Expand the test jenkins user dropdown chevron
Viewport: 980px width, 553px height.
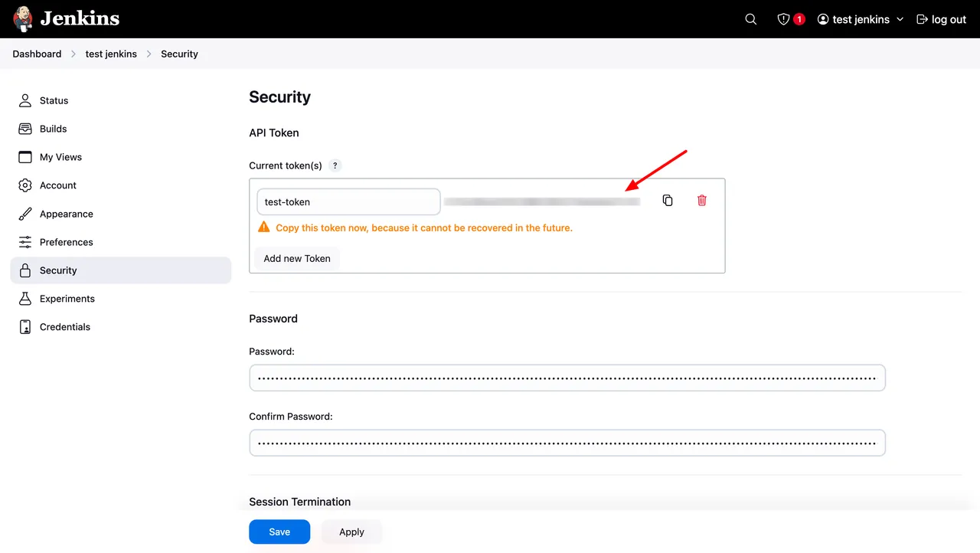coord(900,19)
